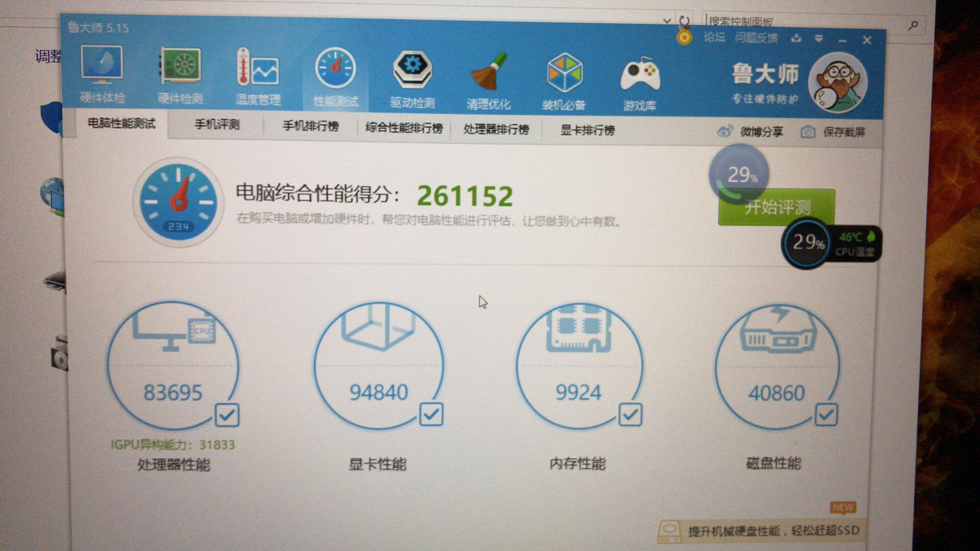Uncheck the 处理器性能 test checkbox
This screenshot has height=551, width=980.
tap(227, 415)
